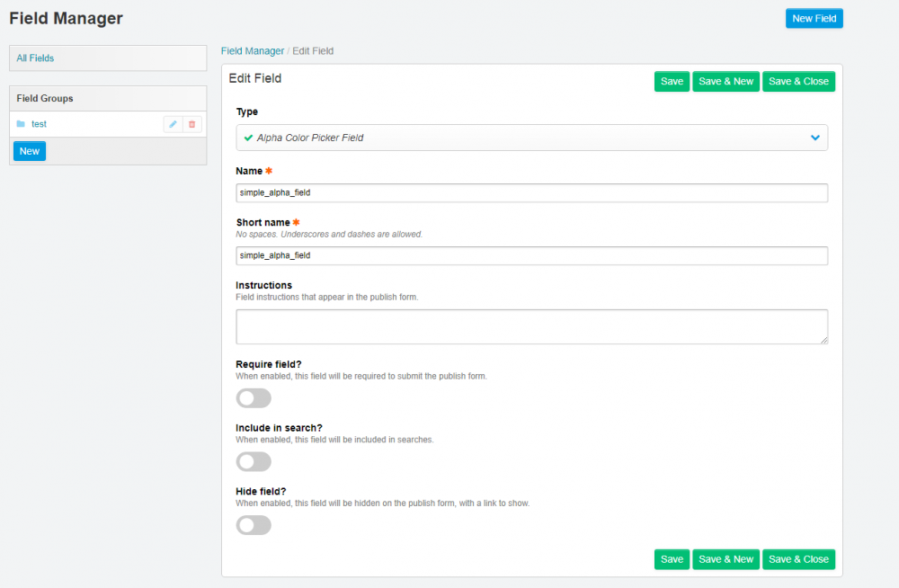Focus the Short name text field
Image resolution: width=899 pixels, height=588 pixels.
pyautogui.click(x=530, y=255)
